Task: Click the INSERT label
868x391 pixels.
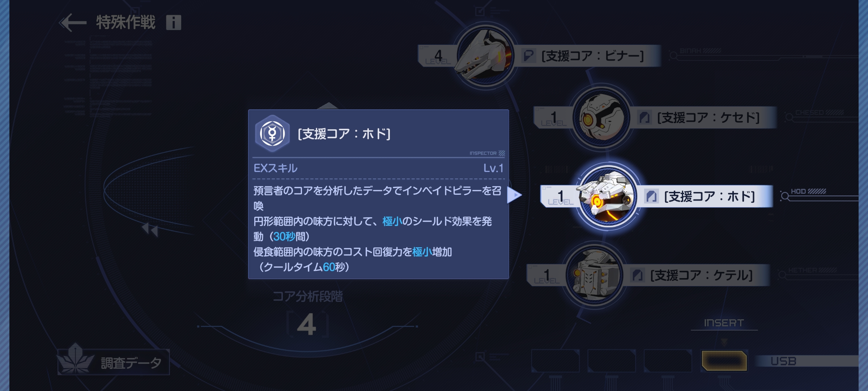Action: 724,323
